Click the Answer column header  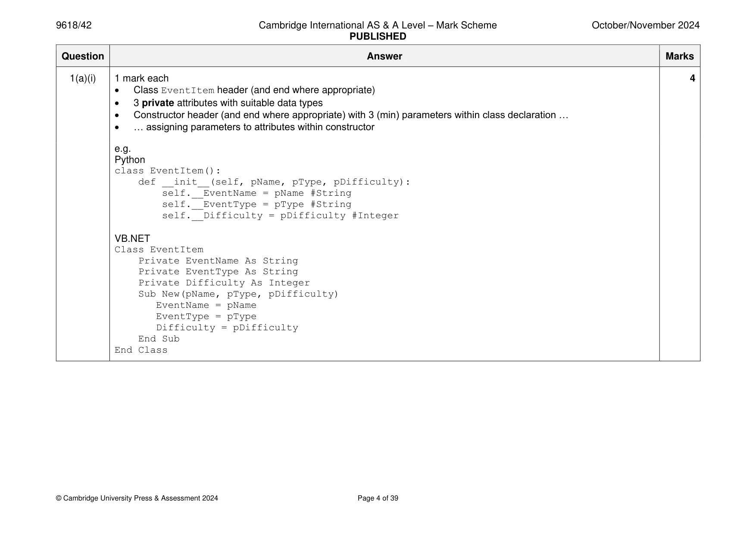(x=384, y=56)
